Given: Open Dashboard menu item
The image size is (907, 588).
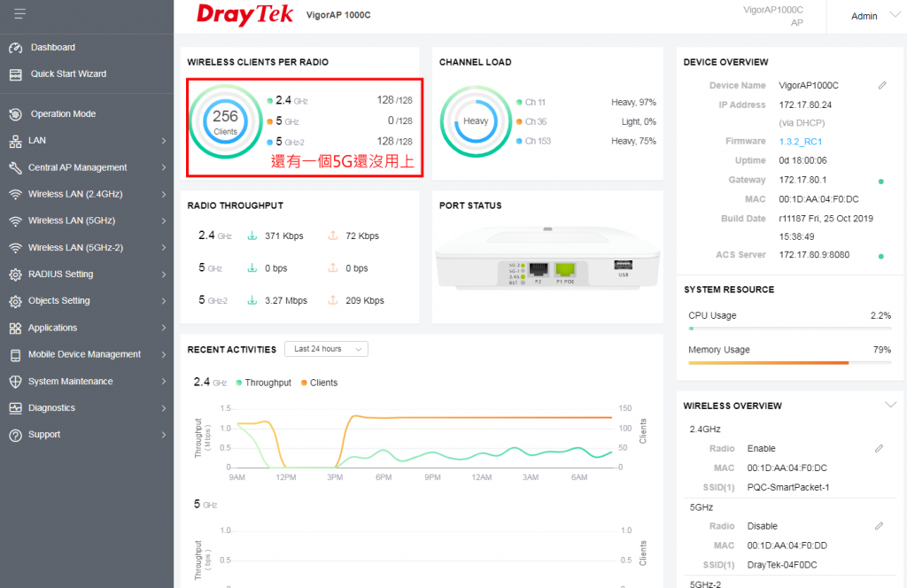Looking at the screenshot, I should [53, 48].
